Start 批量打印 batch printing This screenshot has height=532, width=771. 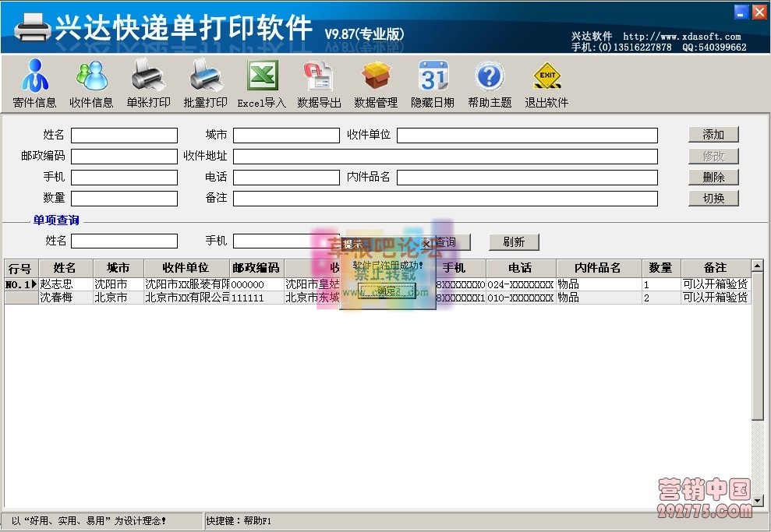pos(204,82)
